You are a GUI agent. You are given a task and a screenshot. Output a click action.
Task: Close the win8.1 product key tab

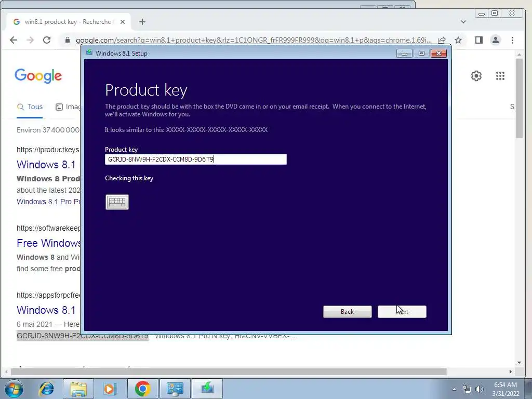(x=123, y=22)
